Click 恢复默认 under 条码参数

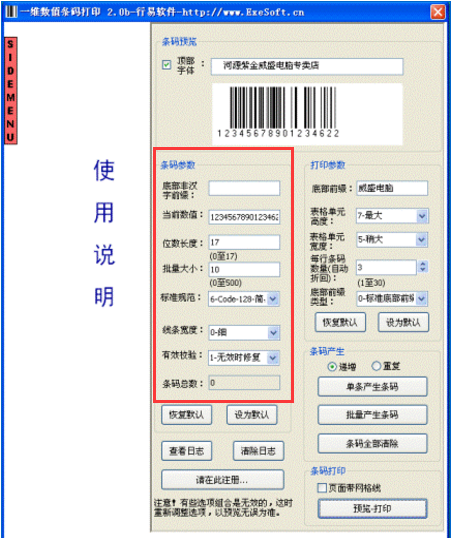point(186,415)
